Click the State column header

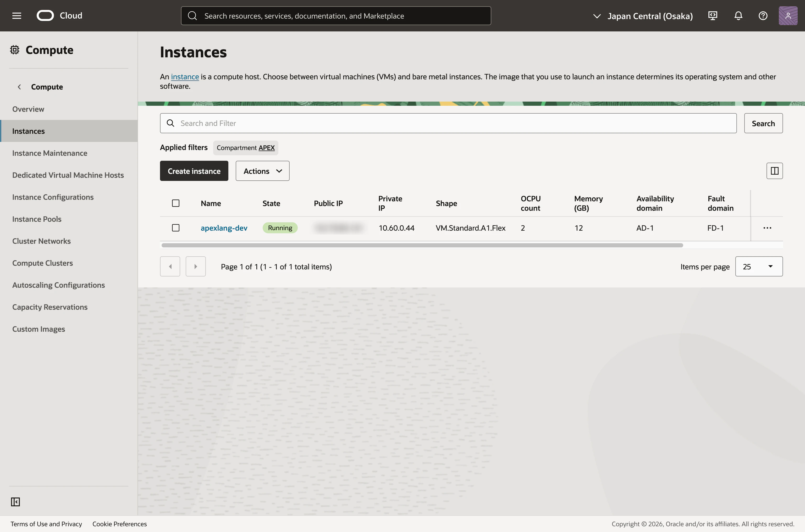tap(271, 203)
